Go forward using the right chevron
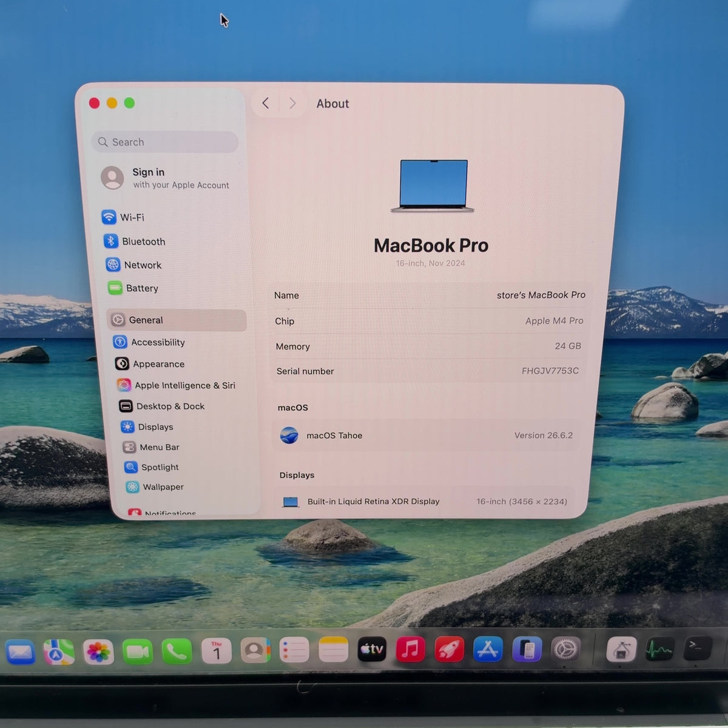The height and width of the screenshot is (728, 728). [x=292, y=103]
